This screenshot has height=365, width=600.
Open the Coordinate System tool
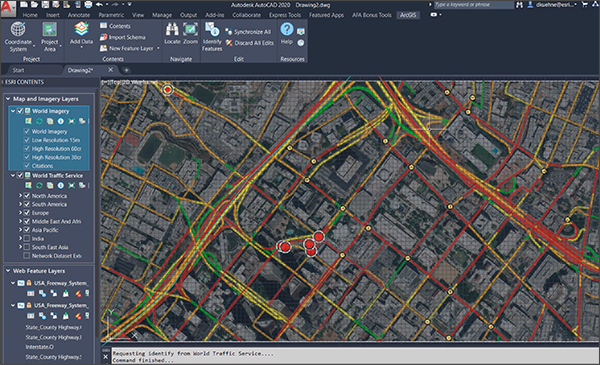pyautogui.click(x=18, y=37)
